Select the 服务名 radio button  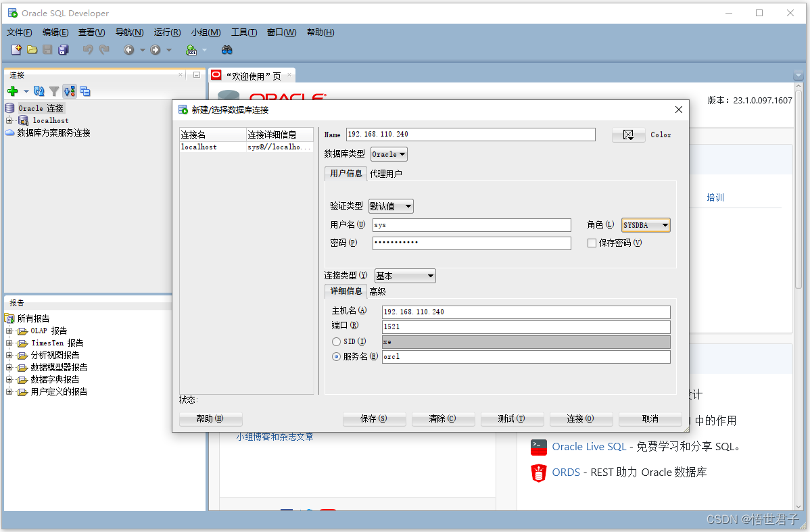point(336,356)
